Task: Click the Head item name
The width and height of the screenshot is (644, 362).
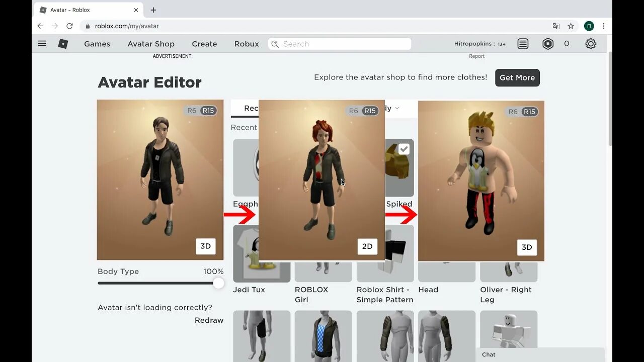Action: pyautogui.click(x=428, y=290)
